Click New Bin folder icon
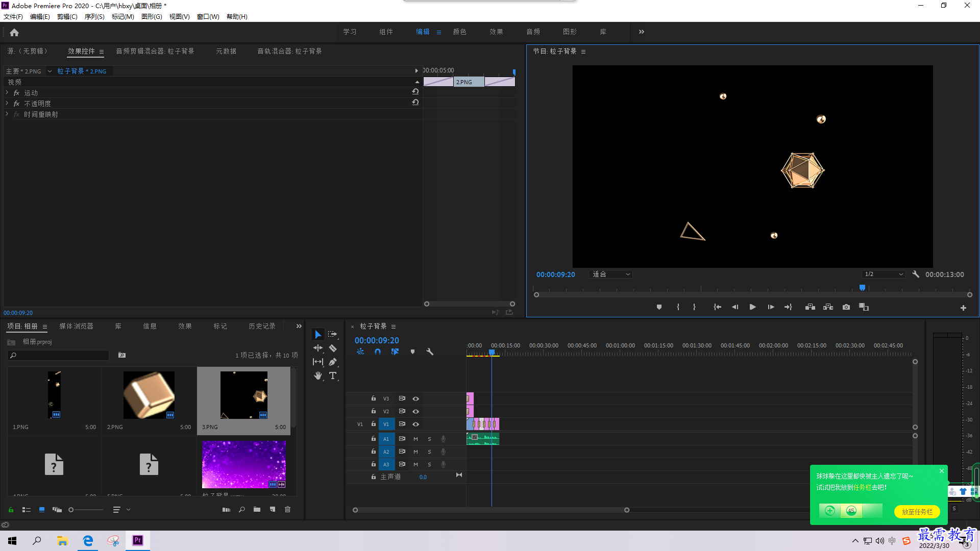This screenshot has width=980, height=551. click(257, 510)
